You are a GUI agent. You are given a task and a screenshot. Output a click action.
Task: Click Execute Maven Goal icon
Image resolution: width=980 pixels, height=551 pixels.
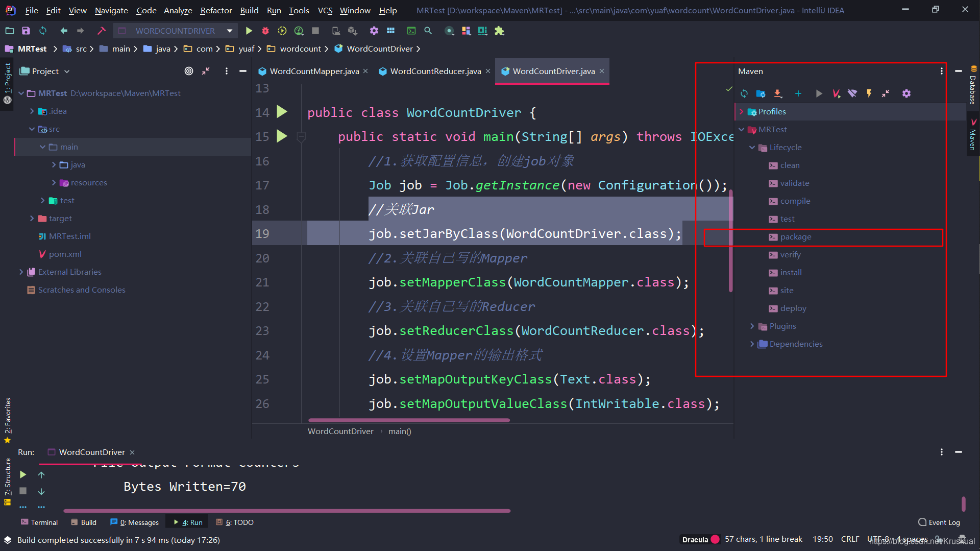coord(836,93)
